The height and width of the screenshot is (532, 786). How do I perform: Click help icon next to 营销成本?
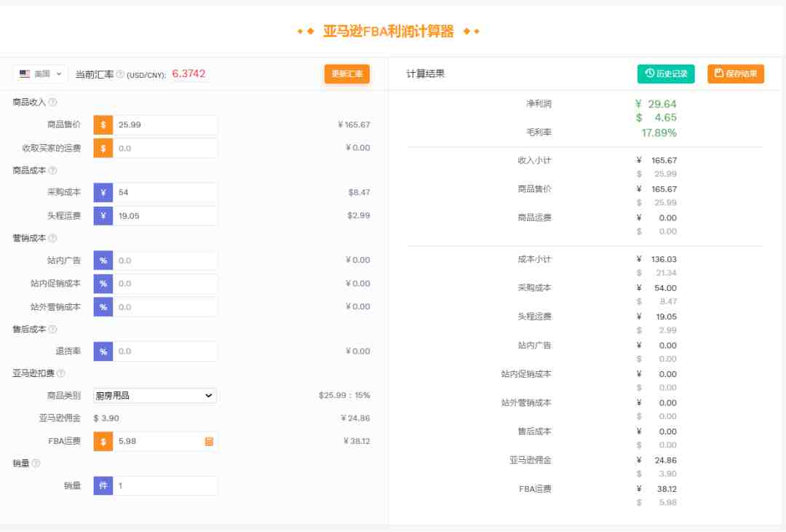coord(52,238)
